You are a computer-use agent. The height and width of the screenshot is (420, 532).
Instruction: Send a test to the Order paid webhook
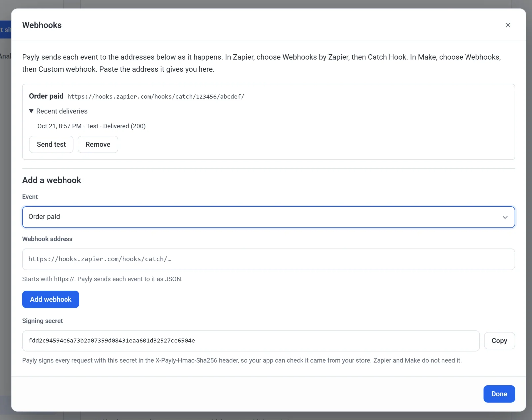(x=51, y=144)
